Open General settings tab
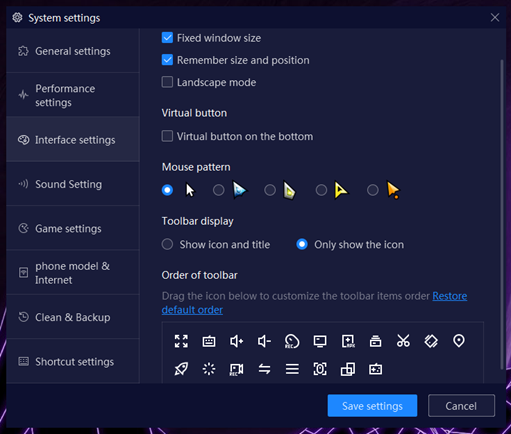 pyautogui.click(x=73, y=51)
